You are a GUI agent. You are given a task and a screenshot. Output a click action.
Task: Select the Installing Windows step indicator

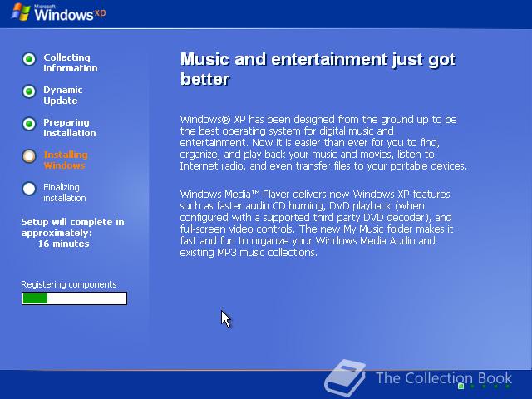(29, 156)
